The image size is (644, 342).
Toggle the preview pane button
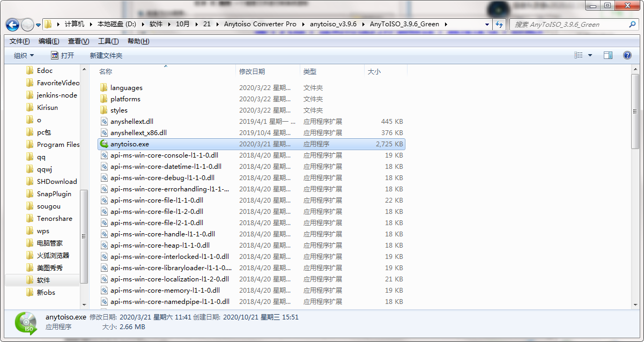tap(608, 55)
